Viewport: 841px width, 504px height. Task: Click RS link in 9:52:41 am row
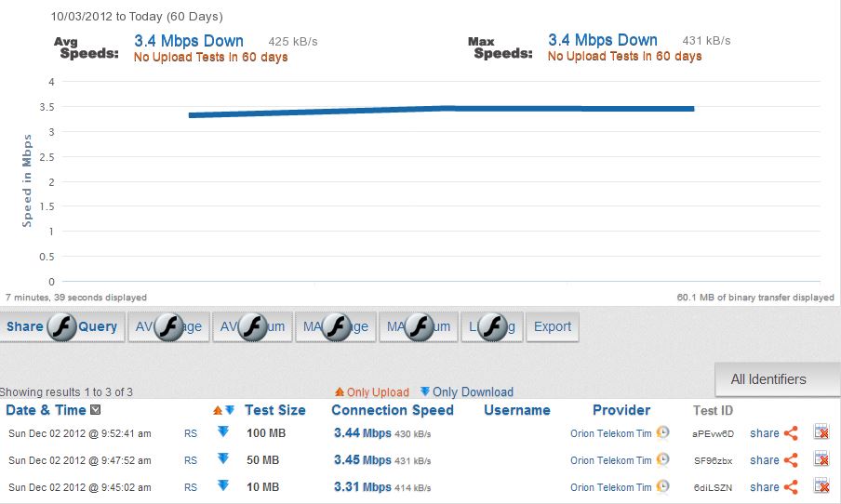(191, 433)
